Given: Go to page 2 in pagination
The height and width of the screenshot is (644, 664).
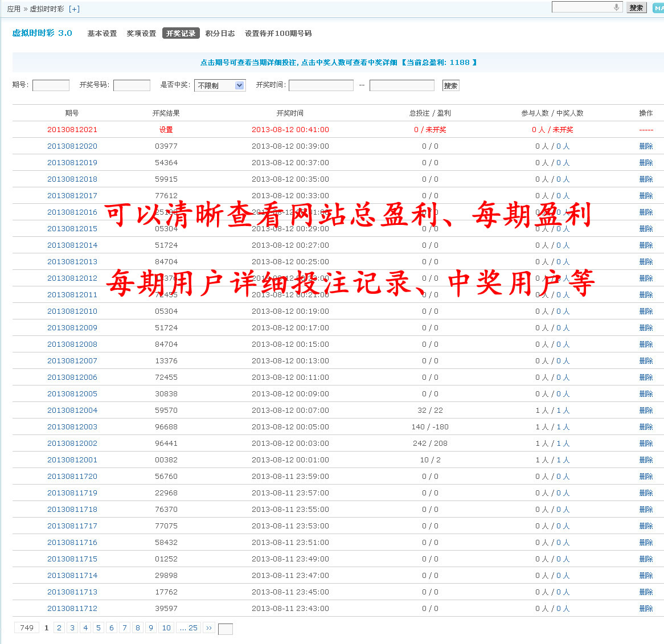Looking at the screenshot, I should 59,627.
